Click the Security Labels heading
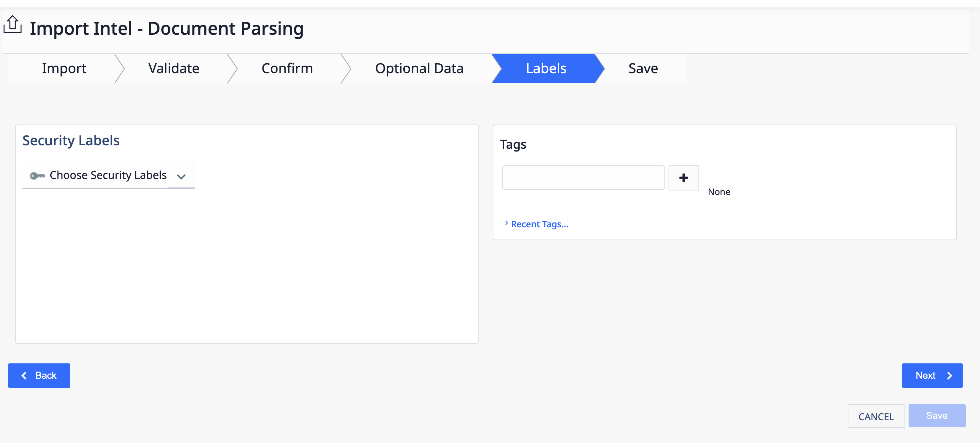Image resolution: width=980 pixels, height=443 pixels. point(71,141)
